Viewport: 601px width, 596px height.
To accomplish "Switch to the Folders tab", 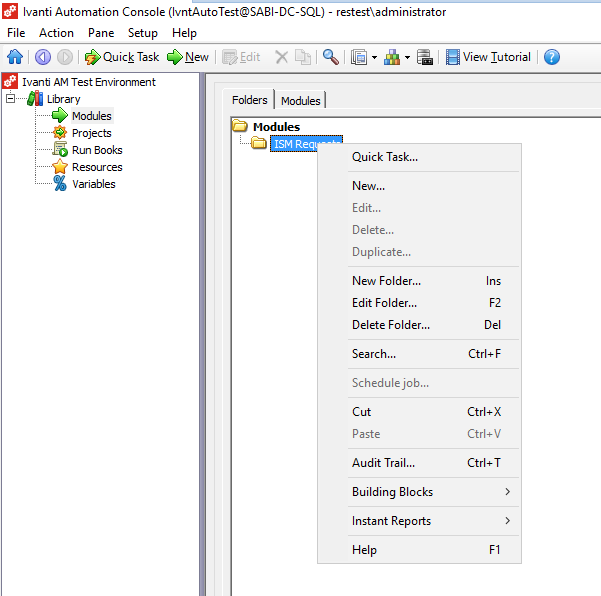I will tap(250, 100).
